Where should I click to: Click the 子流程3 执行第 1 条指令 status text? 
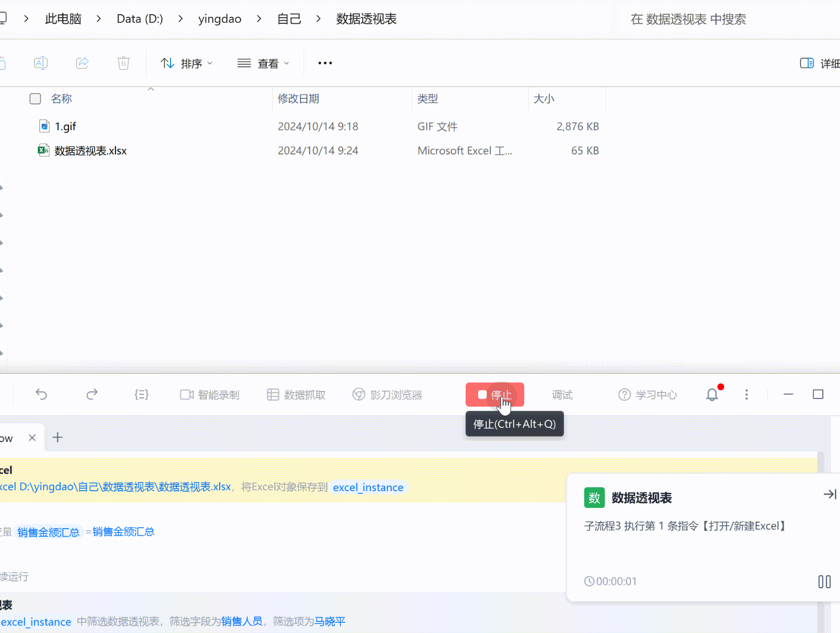(685, 526)
